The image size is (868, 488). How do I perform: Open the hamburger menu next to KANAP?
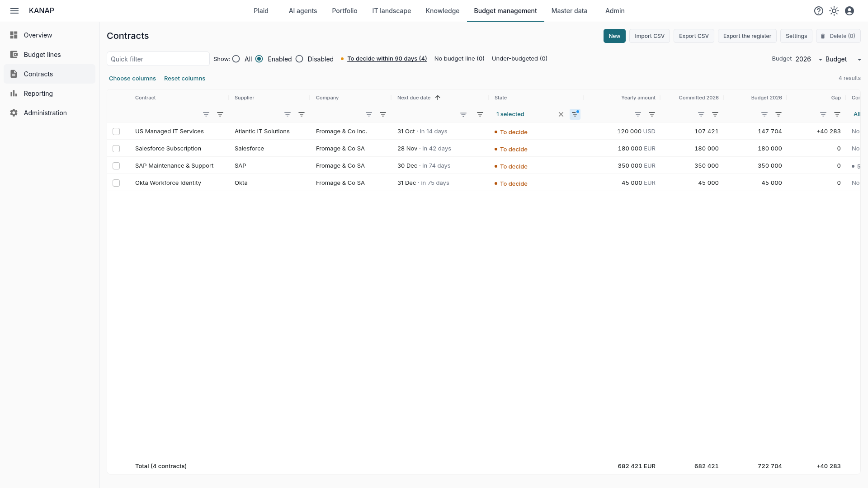[x=14, y=11]
